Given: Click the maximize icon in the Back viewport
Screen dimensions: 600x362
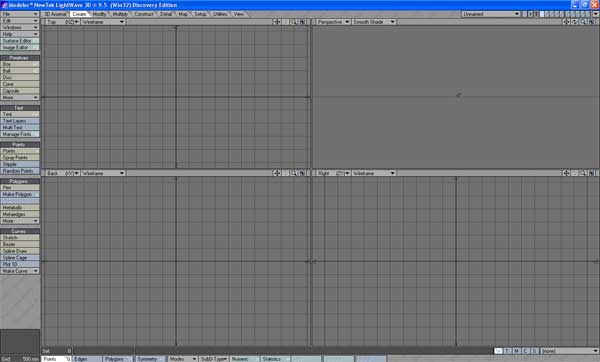Looking at the screenshot, I should tap(302, 173).
